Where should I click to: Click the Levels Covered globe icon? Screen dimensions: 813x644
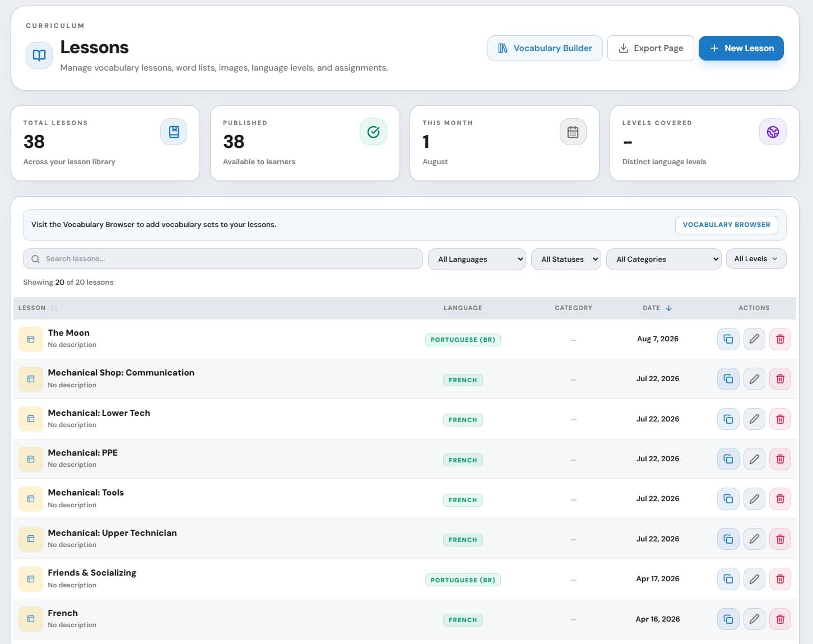[773, 132]
